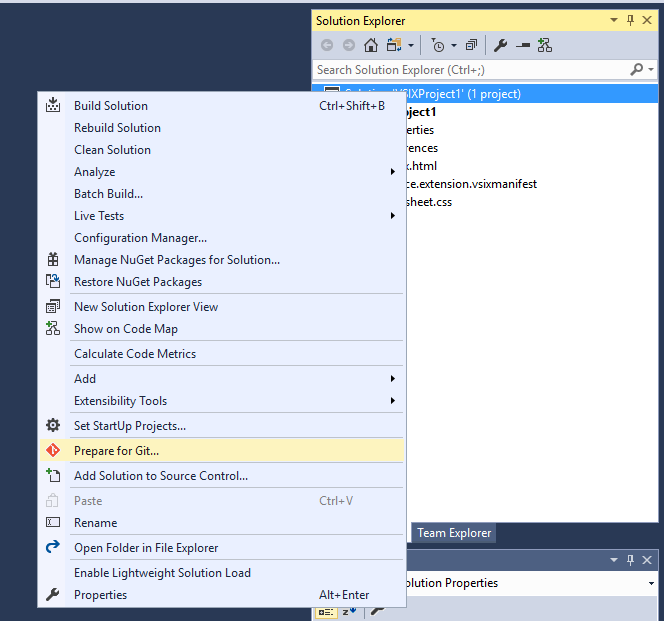Image resolution: width=664 pixels, height=621 pixels.
Task: Open Pending Changes Filter dropdown arrow
Action: click(x=454, y=45)
